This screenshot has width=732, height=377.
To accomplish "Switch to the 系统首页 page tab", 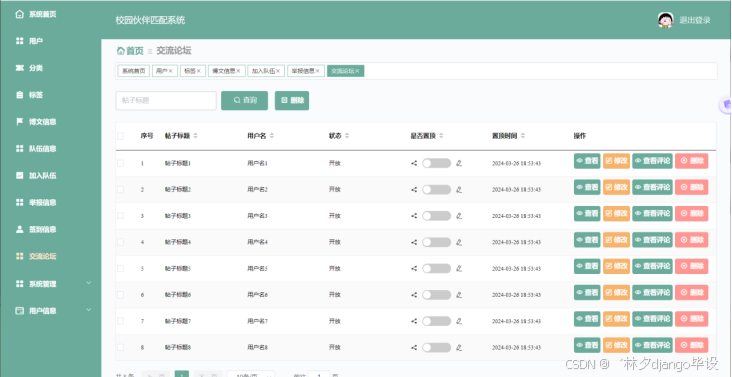I will pyautogui.click(x=134, y=71).
